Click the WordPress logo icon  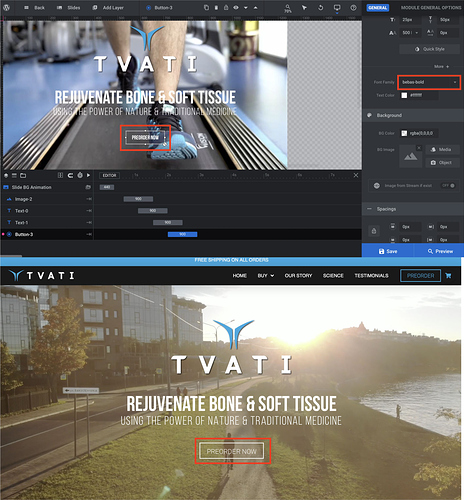click(x=6, y=7)
